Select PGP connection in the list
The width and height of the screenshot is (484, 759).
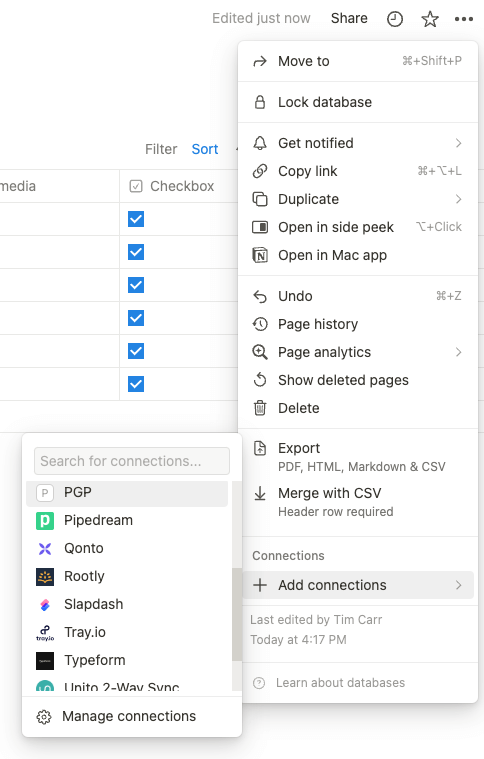click(127, 493)
